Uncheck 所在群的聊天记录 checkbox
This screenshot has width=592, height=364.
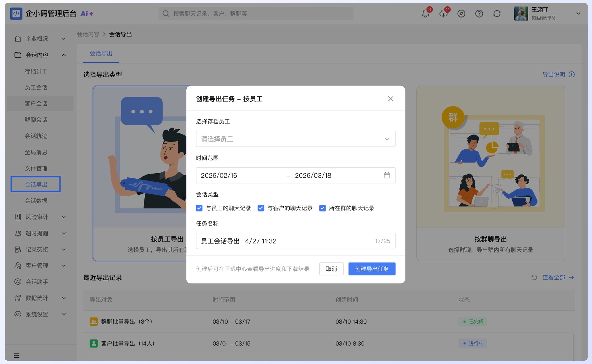[x=323, y=208]
